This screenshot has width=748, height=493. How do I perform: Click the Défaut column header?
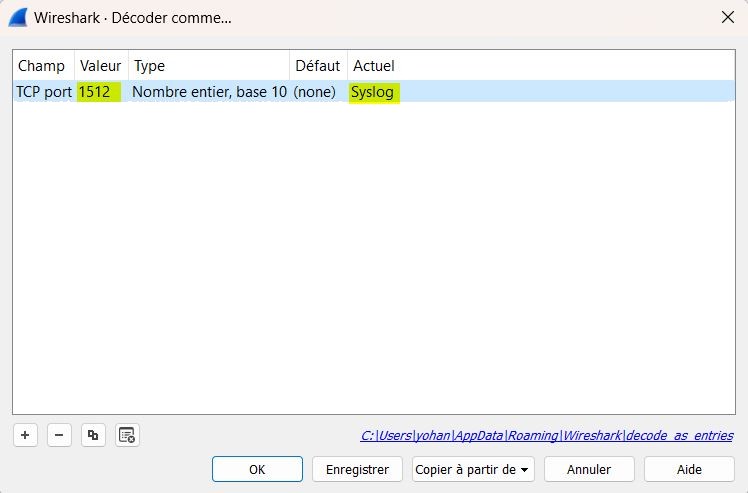(x=318, y=65)
